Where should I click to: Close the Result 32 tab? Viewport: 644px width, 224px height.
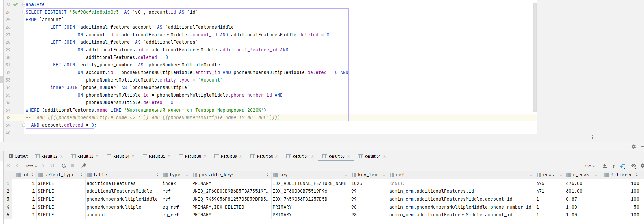click(61, 156)
